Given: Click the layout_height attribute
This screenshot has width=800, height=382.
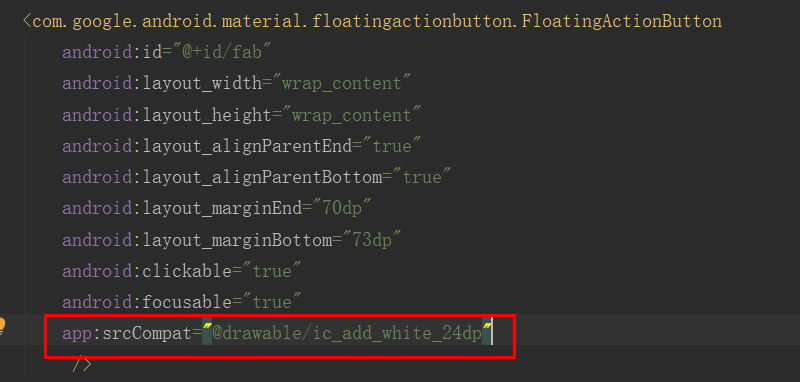Looking at the screenshot, I should point(207,115).
